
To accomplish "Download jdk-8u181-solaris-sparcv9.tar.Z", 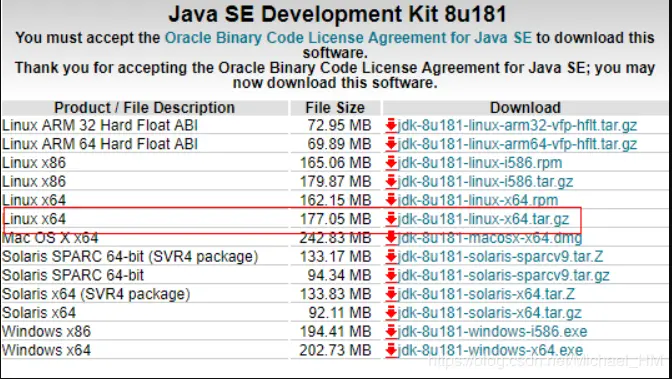I will (500, 256).
